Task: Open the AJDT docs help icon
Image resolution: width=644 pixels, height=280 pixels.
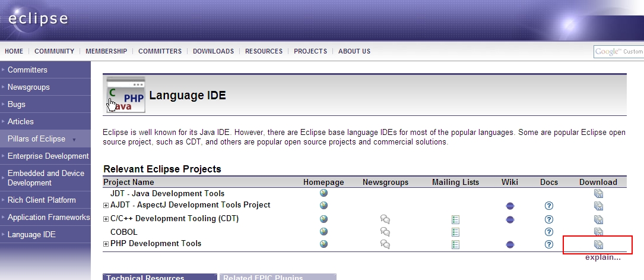Action: click(x=548, y=206)
